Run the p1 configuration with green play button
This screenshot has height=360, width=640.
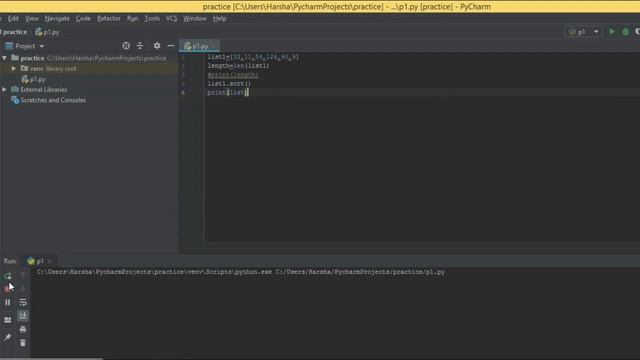(x=611, y=32)
